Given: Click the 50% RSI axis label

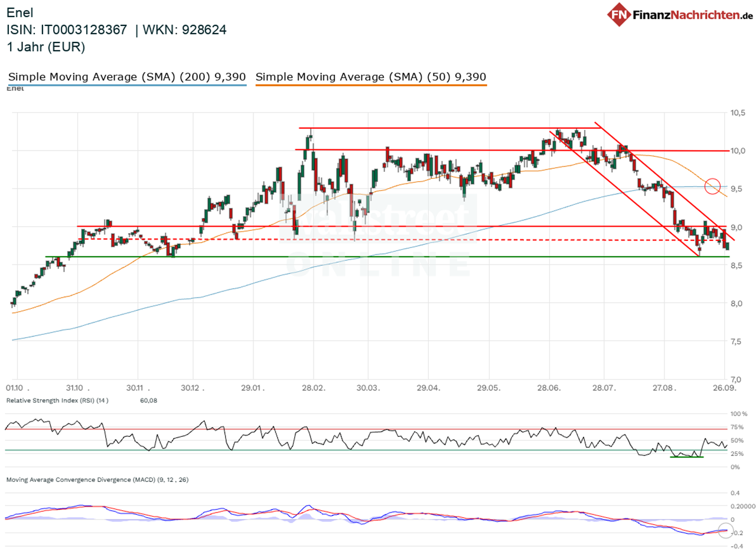Looking at the screenshot, I should [738, 440].
